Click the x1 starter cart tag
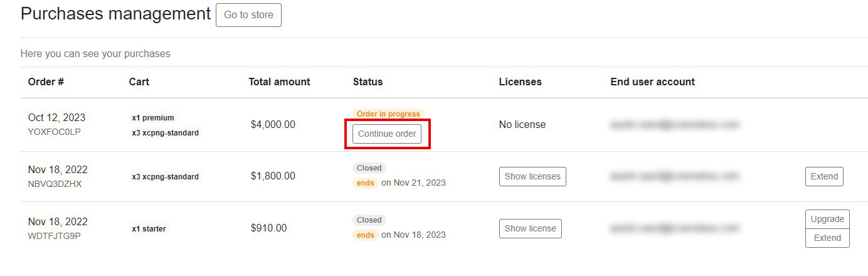The width and height of the screenshot is (868, 276). [x=149, y=228]
